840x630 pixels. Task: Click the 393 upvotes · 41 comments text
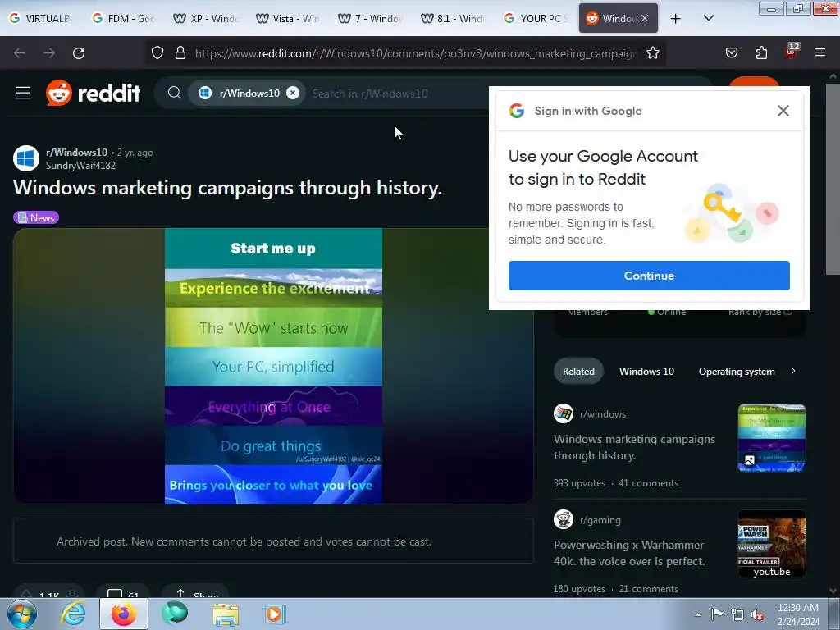point(615,483)
